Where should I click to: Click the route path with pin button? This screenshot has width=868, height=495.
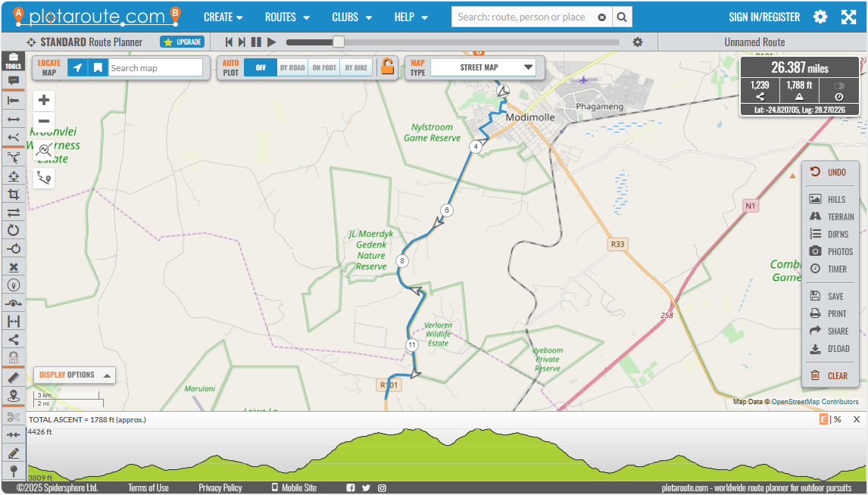point(44,178)
